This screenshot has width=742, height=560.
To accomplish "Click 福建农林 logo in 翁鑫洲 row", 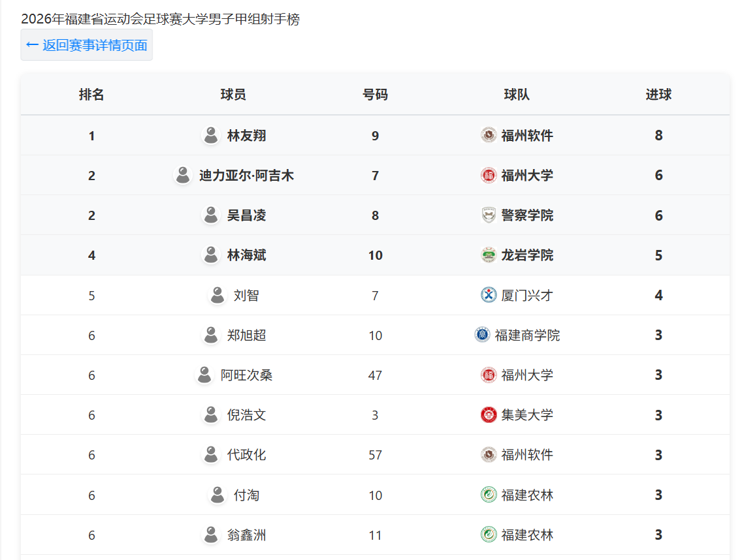I will coord(489,535).
